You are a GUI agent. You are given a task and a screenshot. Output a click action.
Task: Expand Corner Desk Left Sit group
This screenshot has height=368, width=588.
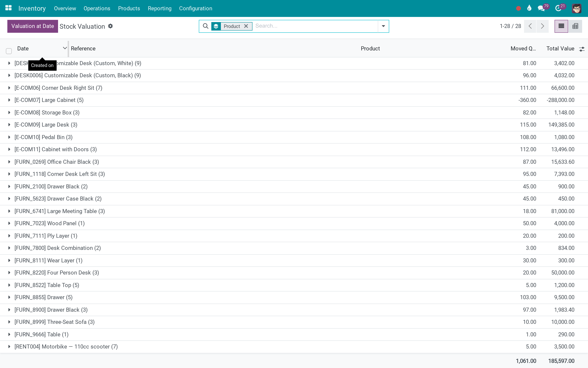(x=9, y=174)
